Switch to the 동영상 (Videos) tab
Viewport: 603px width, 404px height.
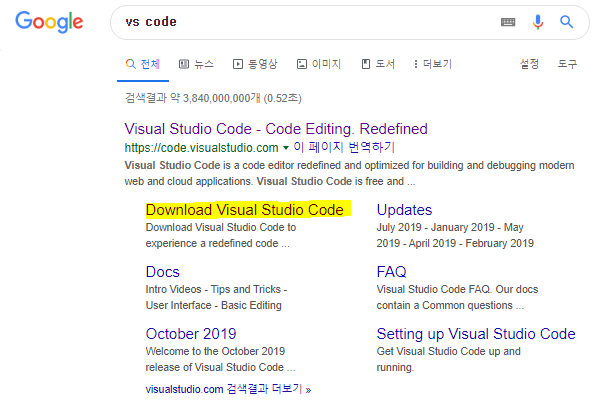tap(255, 64)
